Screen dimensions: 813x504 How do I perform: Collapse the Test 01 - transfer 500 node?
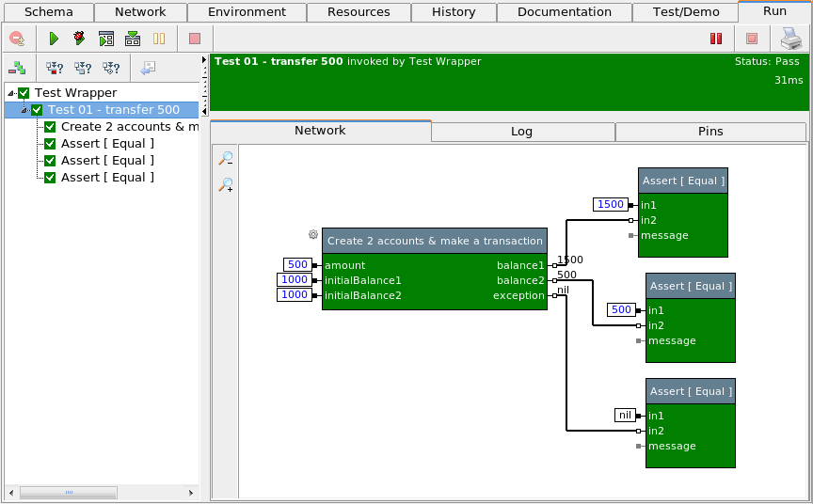[x=24, y=110]
